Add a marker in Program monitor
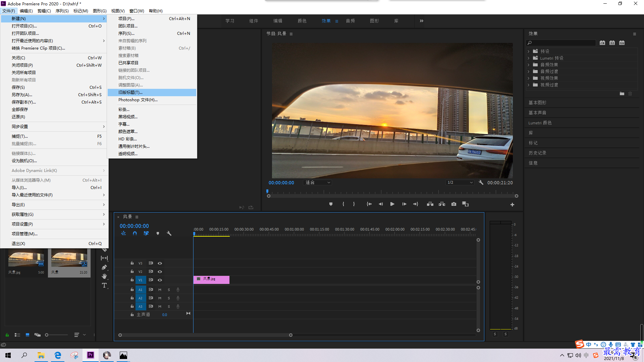Image resolution: width=644 pixels, height=362 pixels. click(x=331, y=204)
